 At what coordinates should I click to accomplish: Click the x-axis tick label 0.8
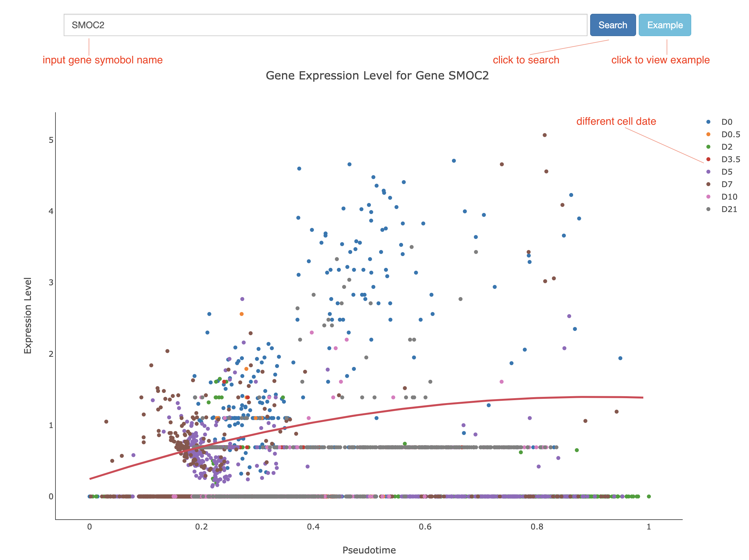[537, 527]
